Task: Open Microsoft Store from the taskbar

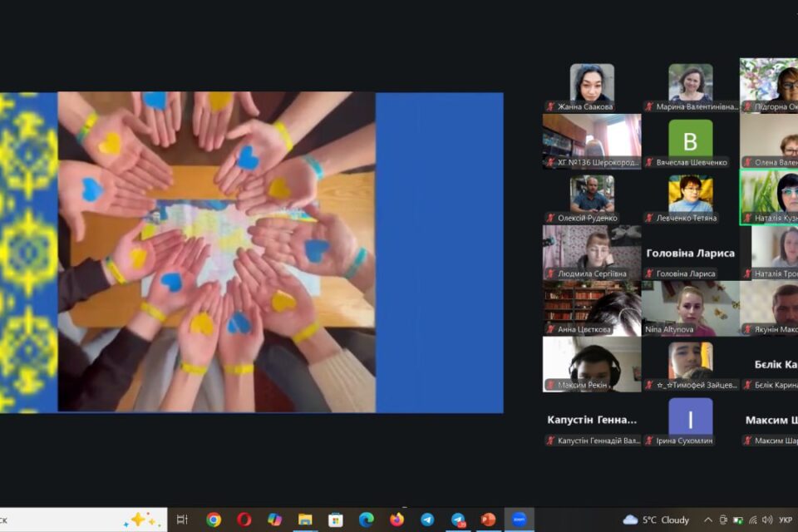Action: [x=335, y=520]
